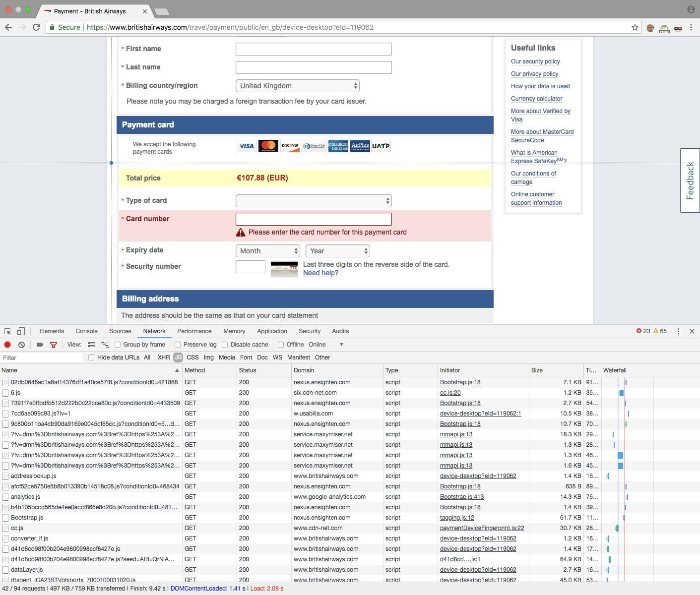Switch to the Console tab

[x=86, y=331]
